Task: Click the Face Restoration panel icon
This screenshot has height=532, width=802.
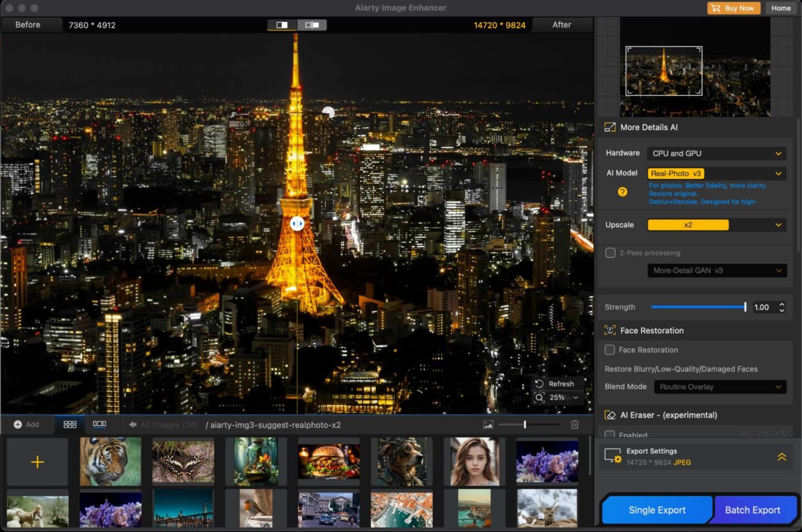Action: pyautogui.click(x=610, y=330)
